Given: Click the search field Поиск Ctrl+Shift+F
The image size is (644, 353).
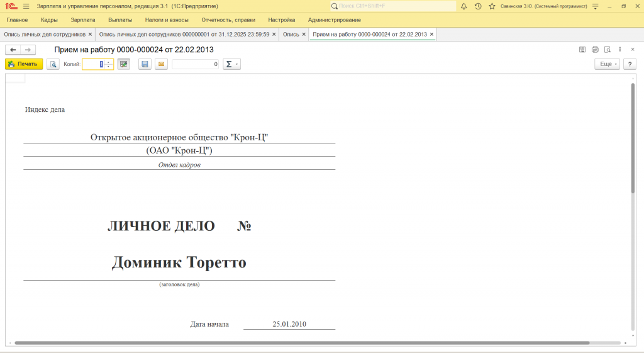Looking at the screenshot, I should 393,6.
